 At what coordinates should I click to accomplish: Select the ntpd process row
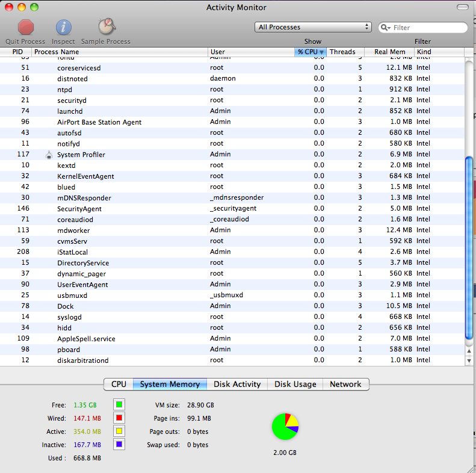click(x=232, y=90)
